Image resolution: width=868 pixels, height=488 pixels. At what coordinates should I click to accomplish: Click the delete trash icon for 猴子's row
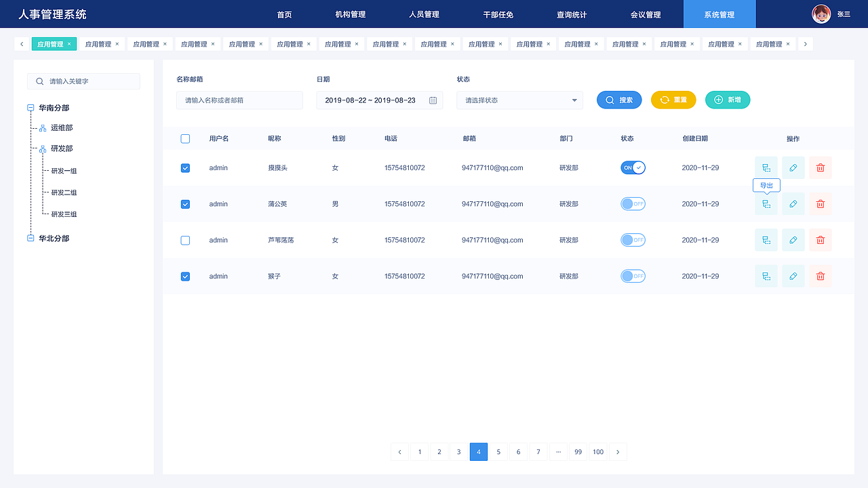click(821, 276)
